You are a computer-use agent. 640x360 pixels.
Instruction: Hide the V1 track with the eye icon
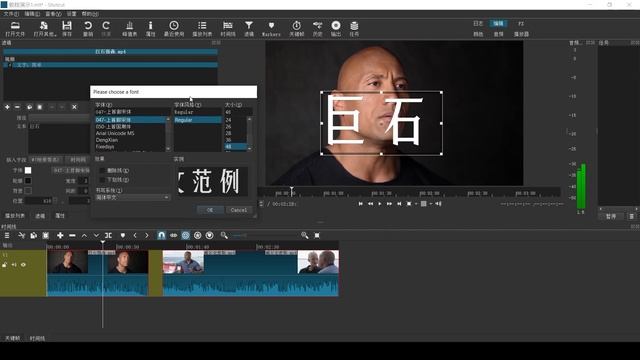(x=23, y=265)
